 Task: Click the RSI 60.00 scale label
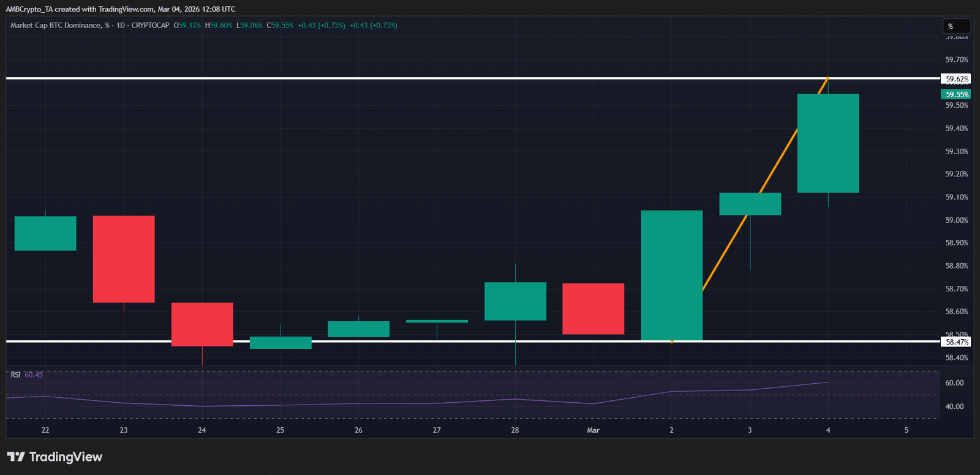pyautogui.click(x=954, y=383)
